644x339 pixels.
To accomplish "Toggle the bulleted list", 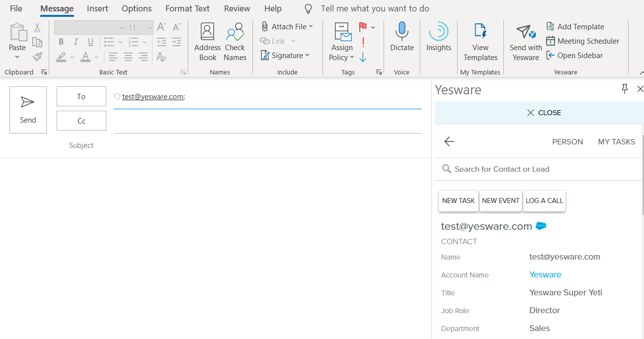I will pyautogui.click(x=109, y=42).
